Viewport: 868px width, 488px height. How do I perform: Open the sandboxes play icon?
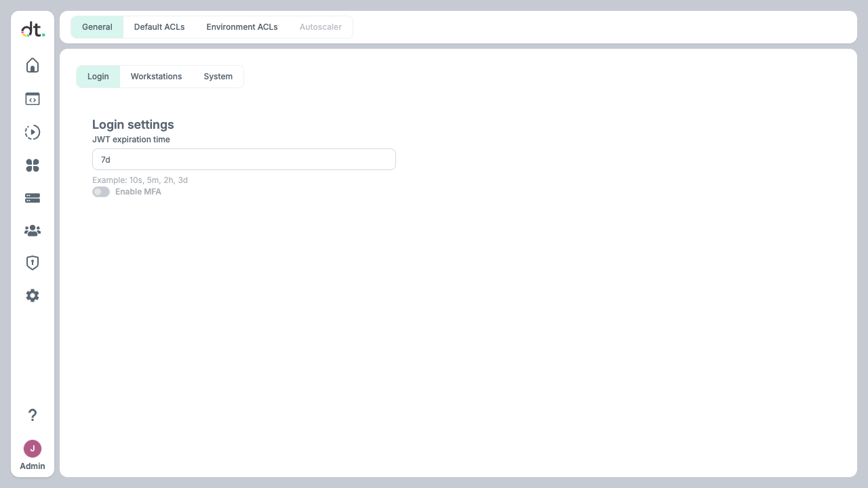pyautogui.click(x=32, y=132)
